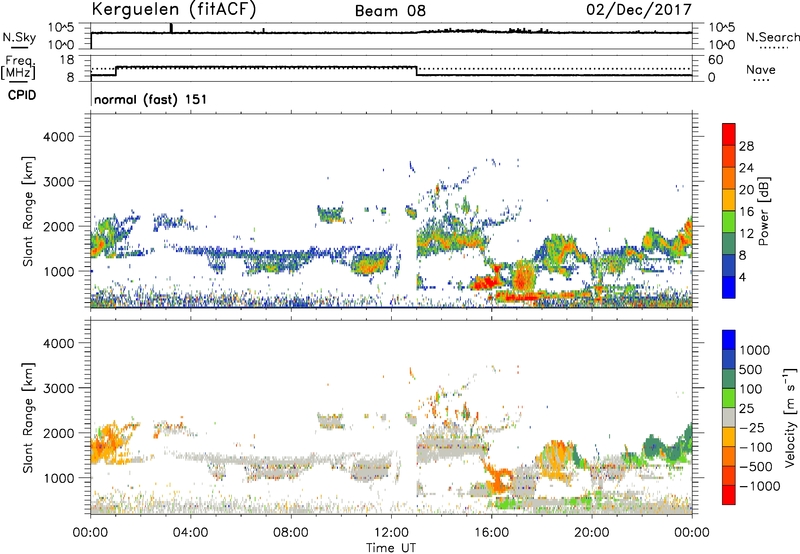Click the blue top of the velocity color bar
The height and width of the screenshot is (554, 800).
pos(729,340)
